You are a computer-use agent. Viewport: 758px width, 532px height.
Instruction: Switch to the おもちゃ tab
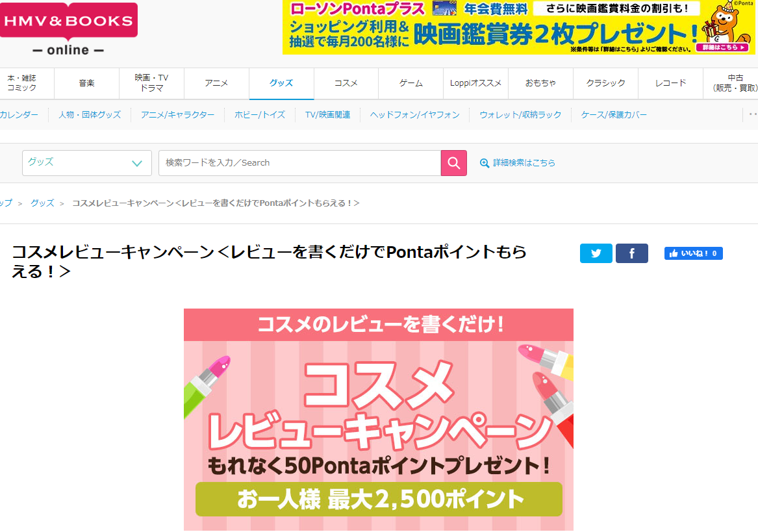pos(540,83)
